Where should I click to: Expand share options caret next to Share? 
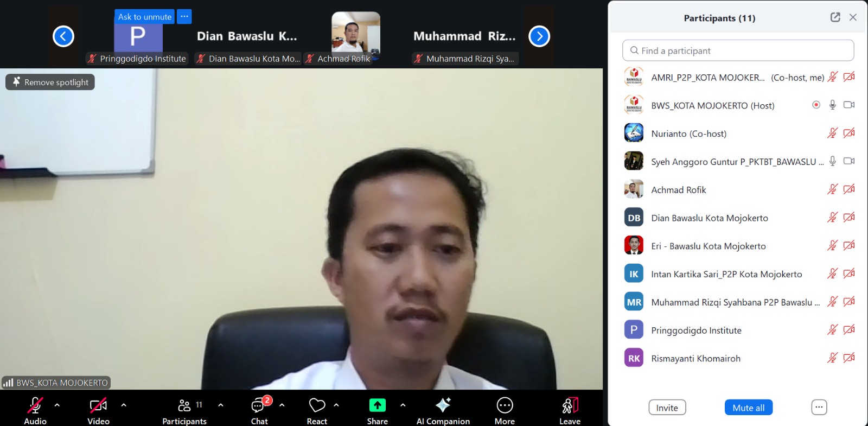[403, 405]
